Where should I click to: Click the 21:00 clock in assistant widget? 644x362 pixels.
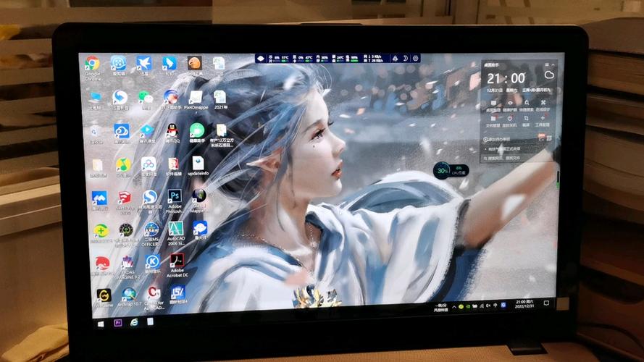click(x=506, y=78)
